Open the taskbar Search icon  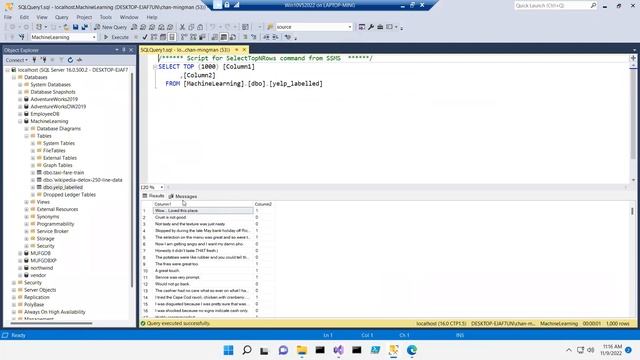pyautogui.click(x=247, y=350)
